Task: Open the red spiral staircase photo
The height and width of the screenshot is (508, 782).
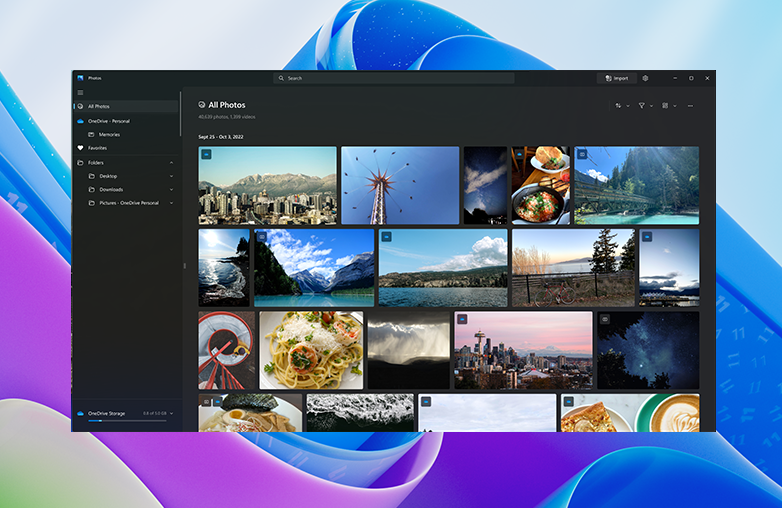Action: coord(226,350)
